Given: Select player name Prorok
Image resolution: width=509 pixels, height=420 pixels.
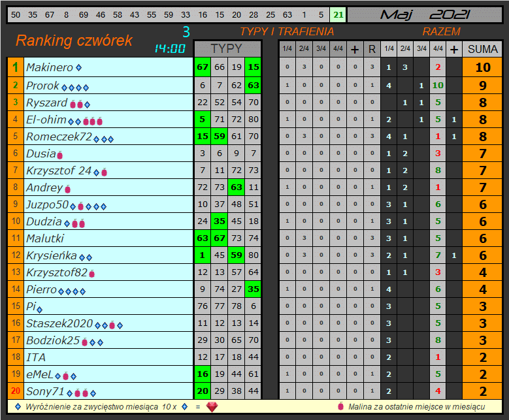Looking at the screenshot, I should [x=42, y=86].
